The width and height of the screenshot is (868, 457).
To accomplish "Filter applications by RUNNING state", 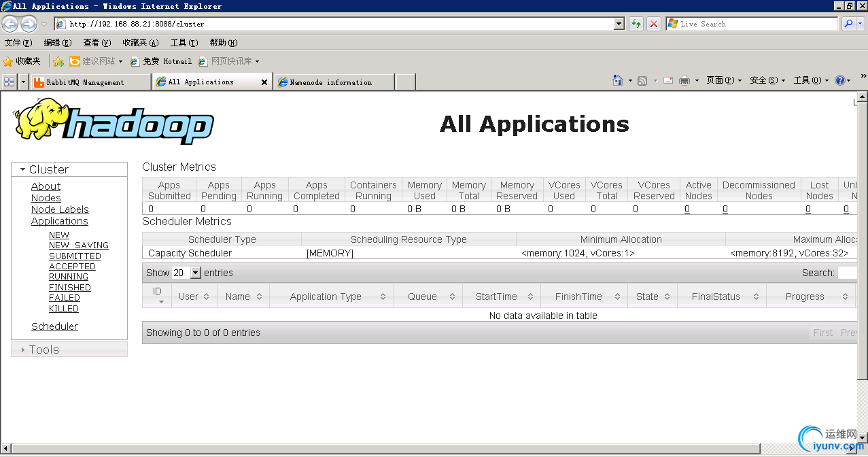I will tap(69, 277).
